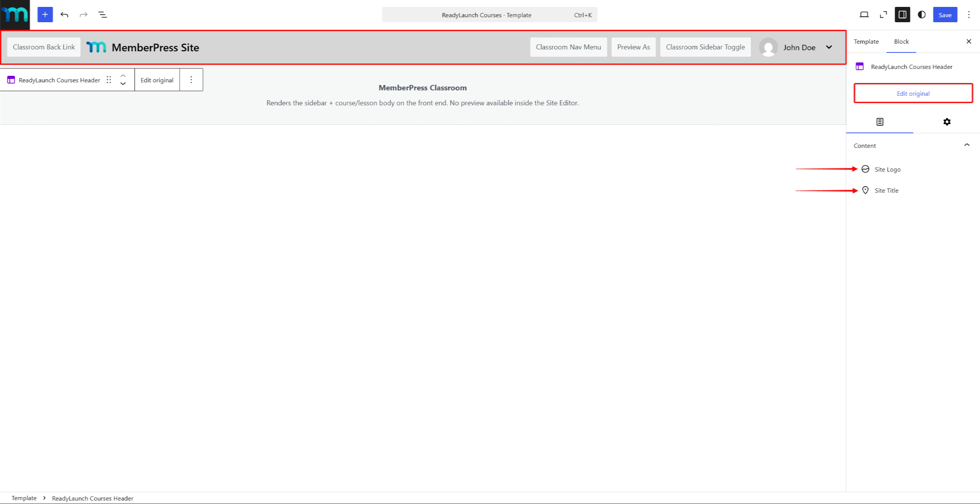Expand the John Doe dropdown chevron

829,47
